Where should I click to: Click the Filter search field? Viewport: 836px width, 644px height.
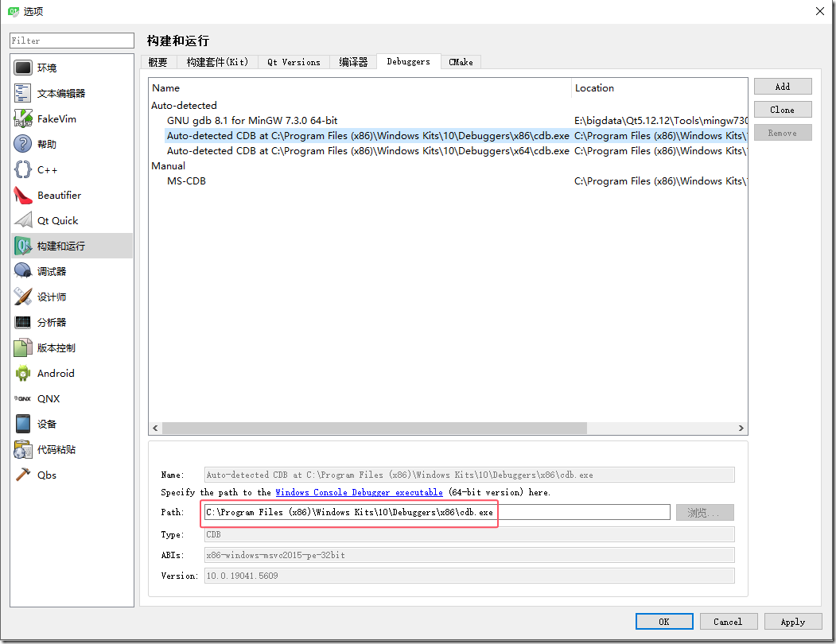(x=72, y=41)
